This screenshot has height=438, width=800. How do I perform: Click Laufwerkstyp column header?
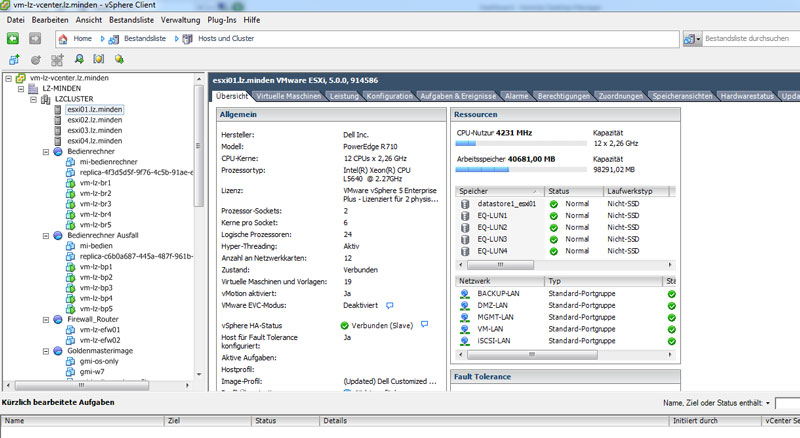(x=636, y=191)
